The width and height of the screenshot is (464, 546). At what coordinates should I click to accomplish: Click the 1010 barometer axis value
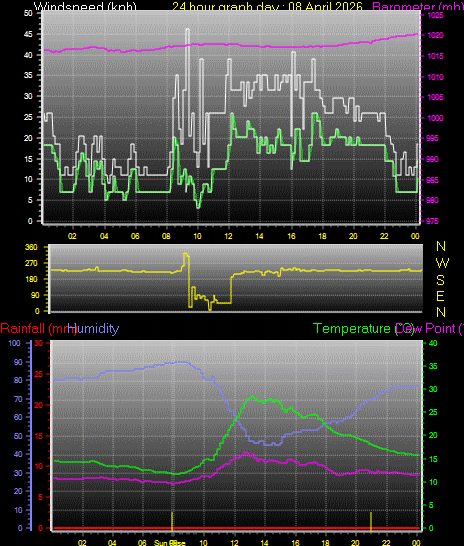click(435, 77)
